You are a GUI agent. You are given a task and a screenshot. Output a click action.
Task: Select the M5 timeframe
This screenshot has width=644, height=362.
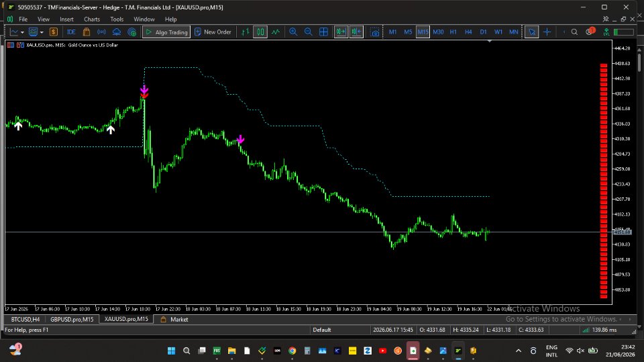point(408,32)
